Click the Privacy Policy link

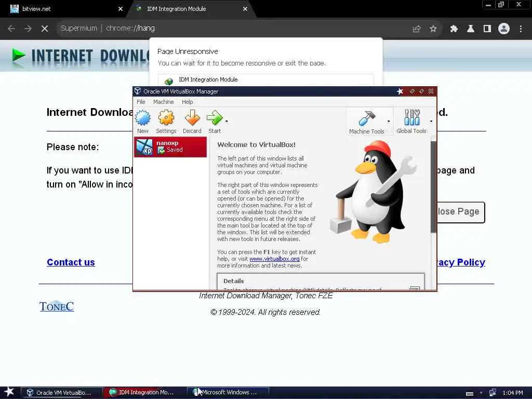[x=461, y=262]
